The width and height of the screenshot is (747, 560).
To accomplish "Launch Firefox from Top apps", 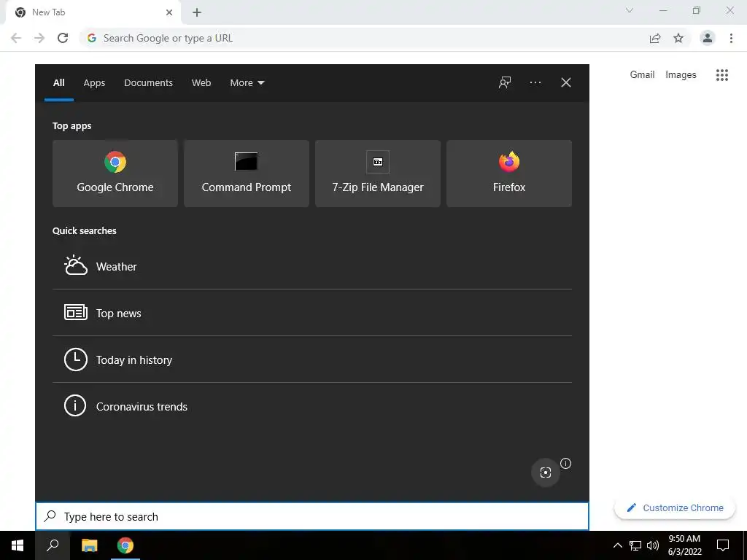I will tap(508, 174).
